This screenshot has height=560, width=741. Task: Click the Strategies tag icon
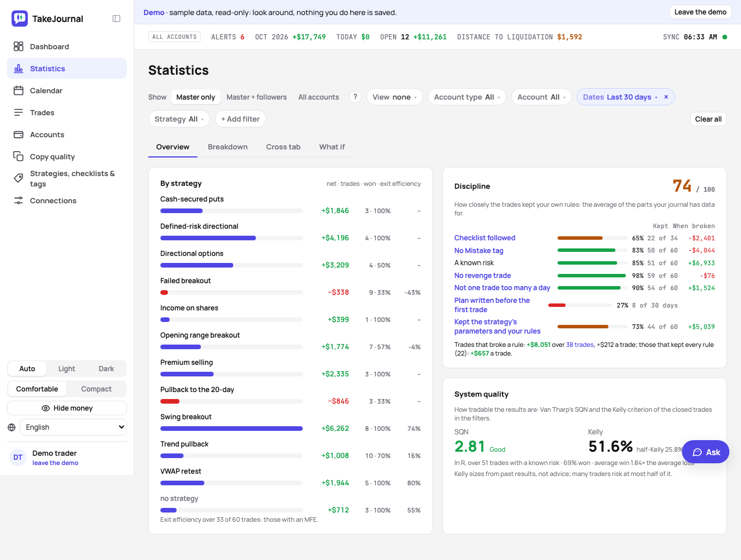(x=19, y=178)
